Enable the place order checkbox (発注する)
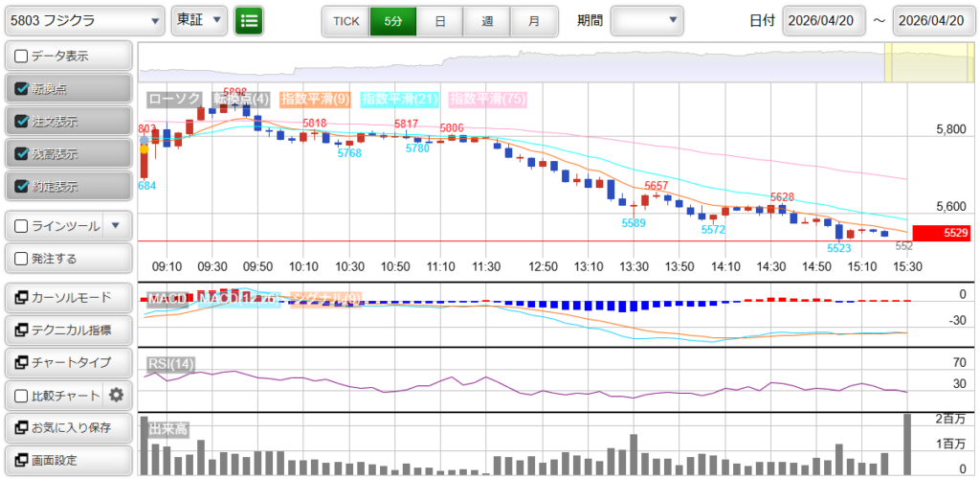The image size is (980, 479). coord(22,259)
